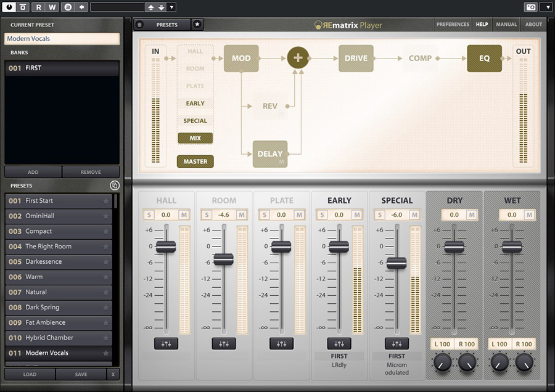This screenshot has height=392, width=555.
Task: Click the ROOM channel fader handle
Action: click(x=223, y=259)
